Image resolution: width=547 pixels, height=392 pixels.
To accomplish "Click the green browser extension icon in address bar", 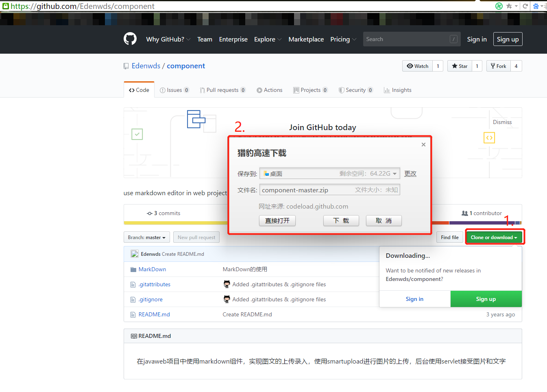I will click(x=499, y=6).
